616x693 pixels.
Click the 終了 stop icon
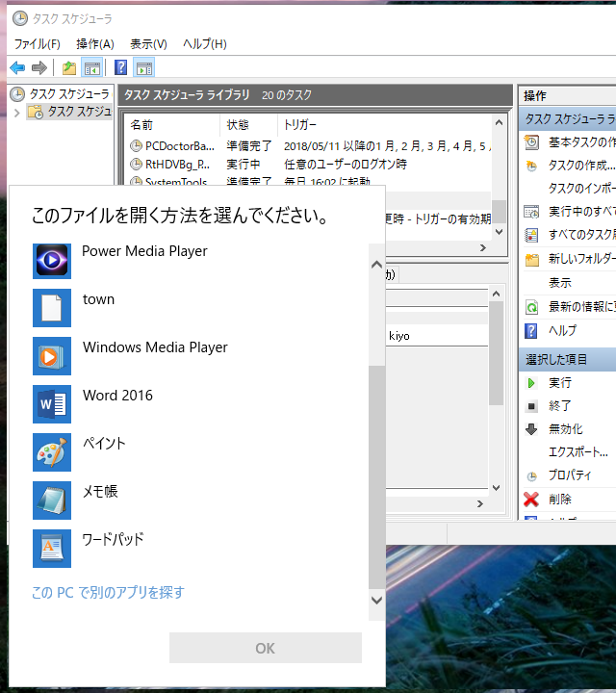pos(531,406)
